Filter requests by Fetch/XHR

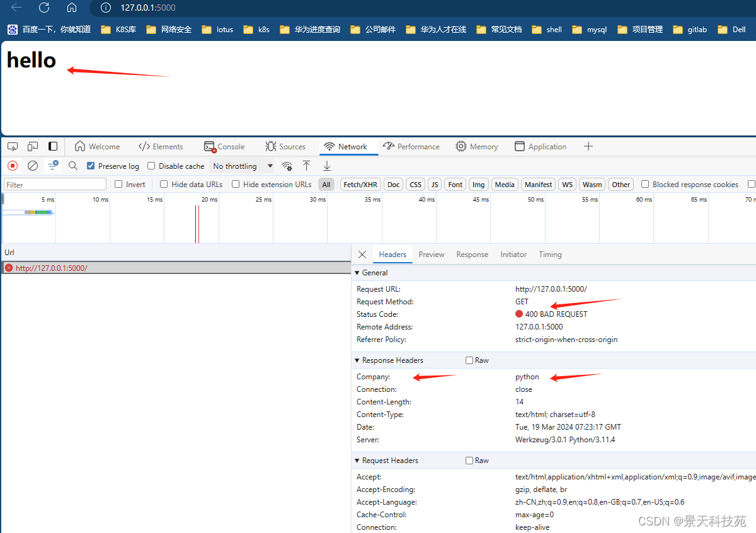[360, 185]
